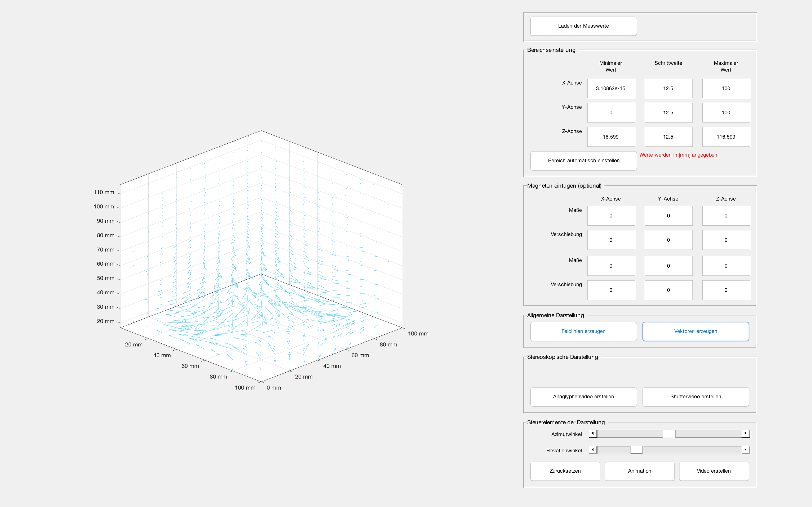Click left arrow of Azimutwinkel slider
The width and height of the screenshot is (812, 507).
[593, 433]
